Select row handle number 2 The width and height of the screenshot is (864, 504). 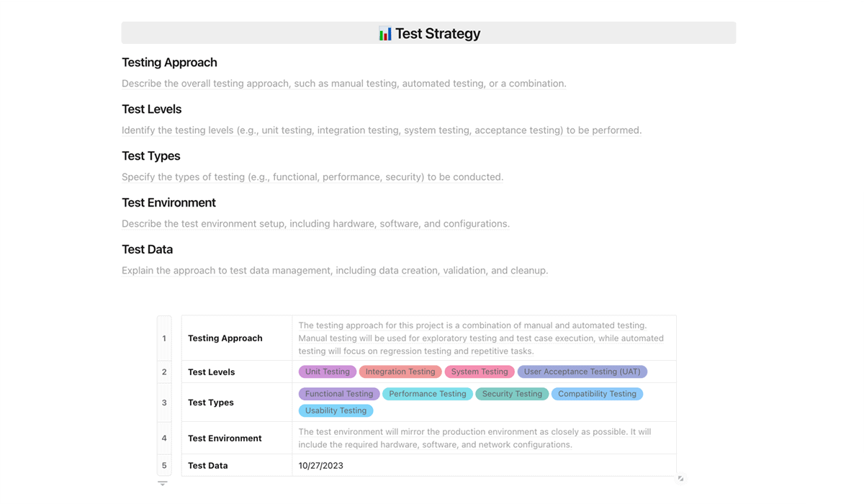(164, 372)
